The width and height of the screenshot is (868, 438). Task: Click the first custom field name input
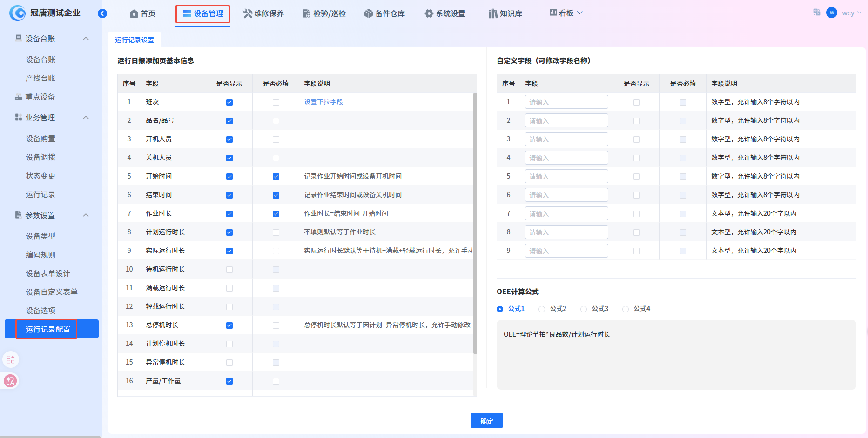pyautogui.click(x=566, y=102)
